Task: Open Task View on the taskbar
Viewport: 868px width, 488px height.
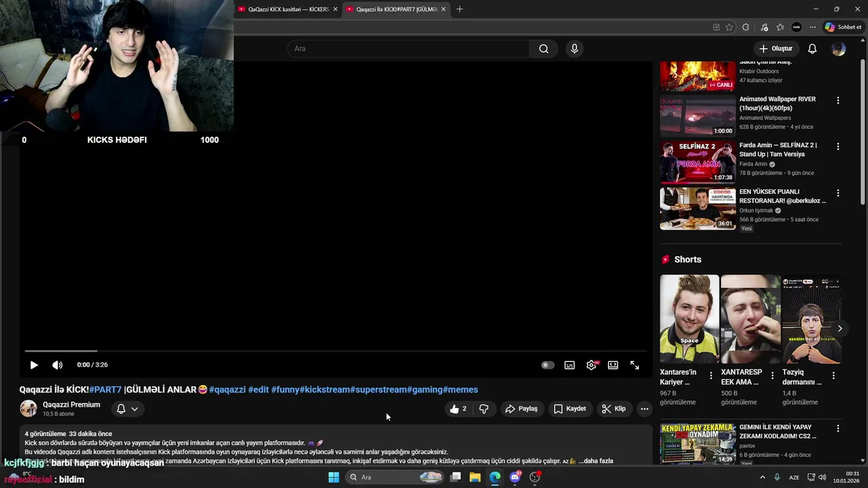Action: [x=456, y=477]
